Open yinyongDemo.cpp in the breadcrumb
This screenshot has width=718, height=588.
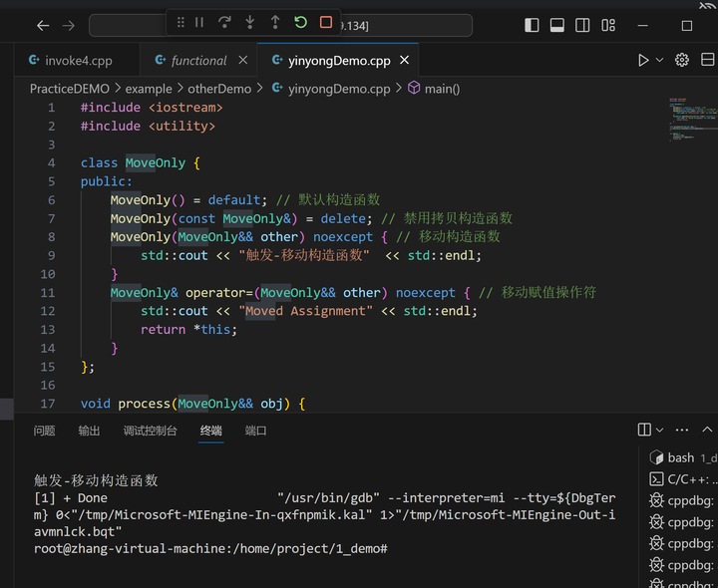(331, 89)
